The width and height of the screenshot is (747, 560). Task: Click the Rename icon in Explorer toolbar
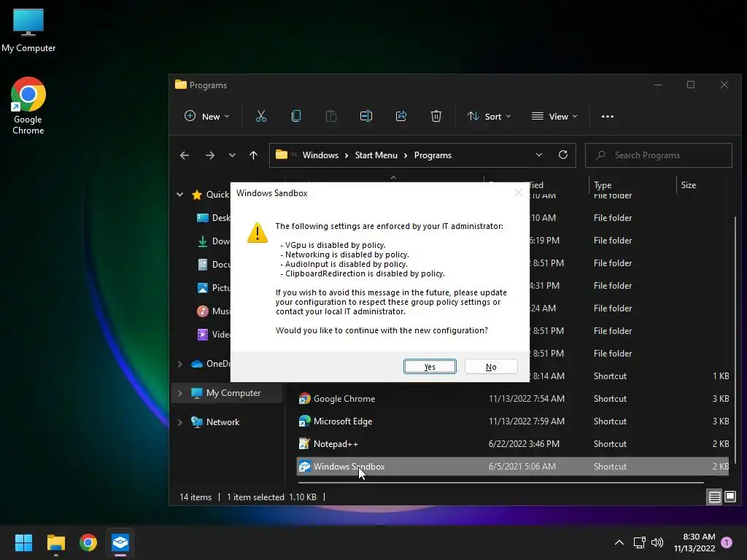pos(366,116)
